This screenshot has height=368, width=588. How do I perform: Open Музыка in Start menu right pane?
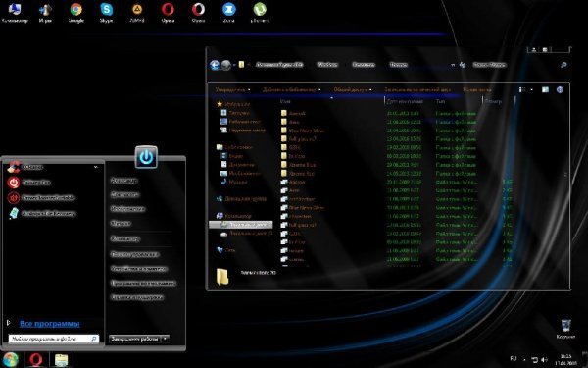[x=121, y=223]
